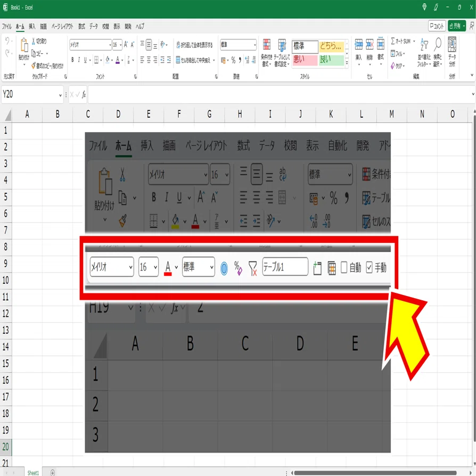Apply the 悪い (Bad) cell style
Image resolution: width=476 pixels, height=476 pixels.
pyautogui.click(x=305, y=60)
